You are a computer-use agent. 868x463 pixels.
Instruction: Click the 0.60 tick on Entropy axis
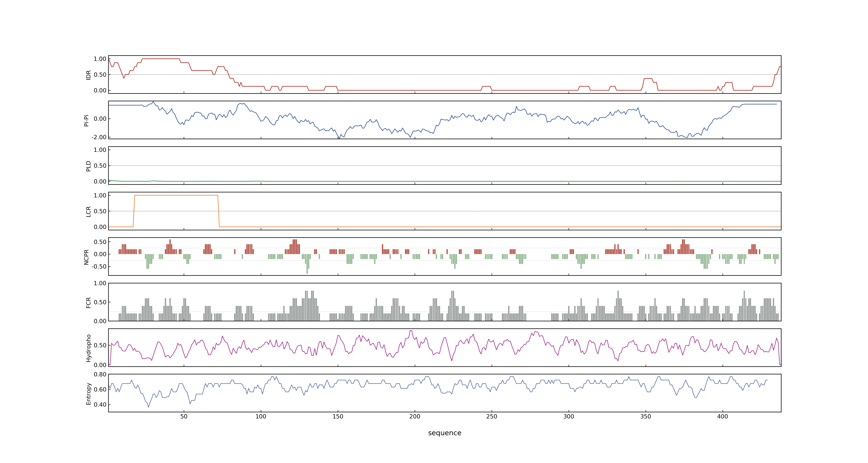[x=100, y=389]
